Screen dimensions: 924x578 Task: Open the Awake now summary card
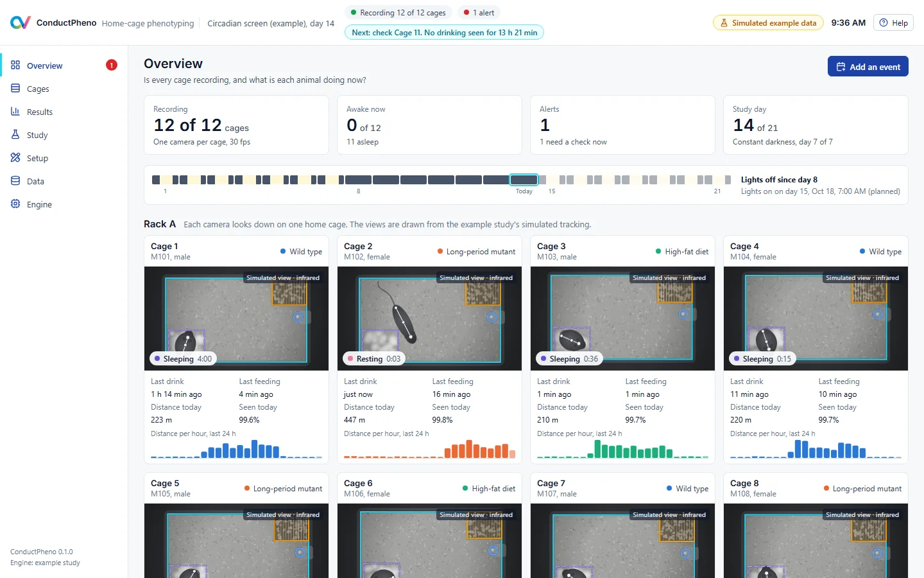tap(429, 125)
